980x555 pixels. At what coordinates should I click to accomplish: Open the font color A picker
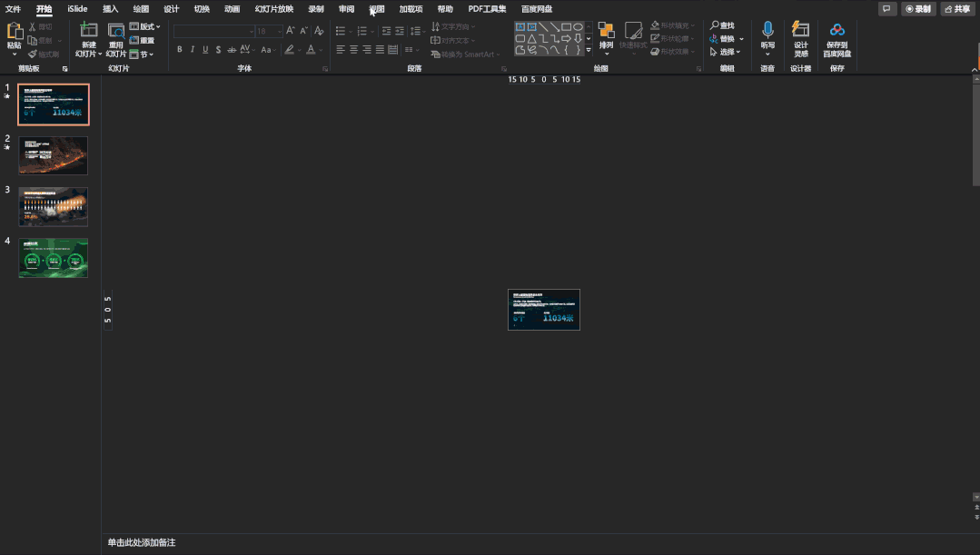311,49
